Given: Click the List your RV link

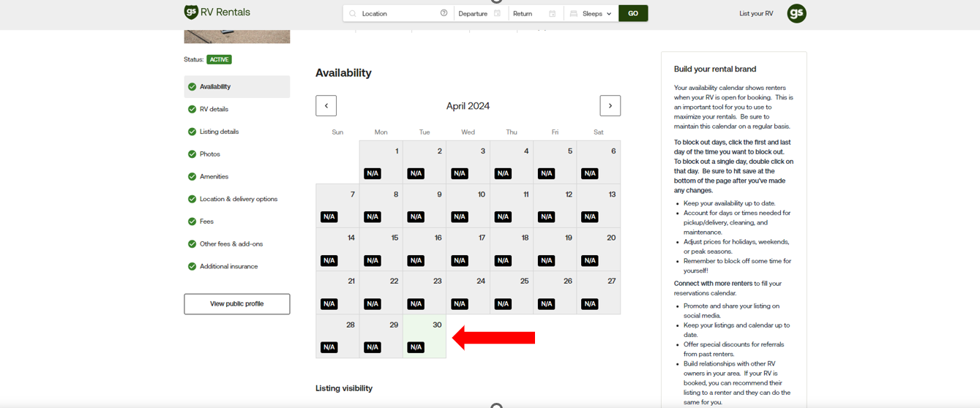Looking at the screenshot, I should pos(756,13).
